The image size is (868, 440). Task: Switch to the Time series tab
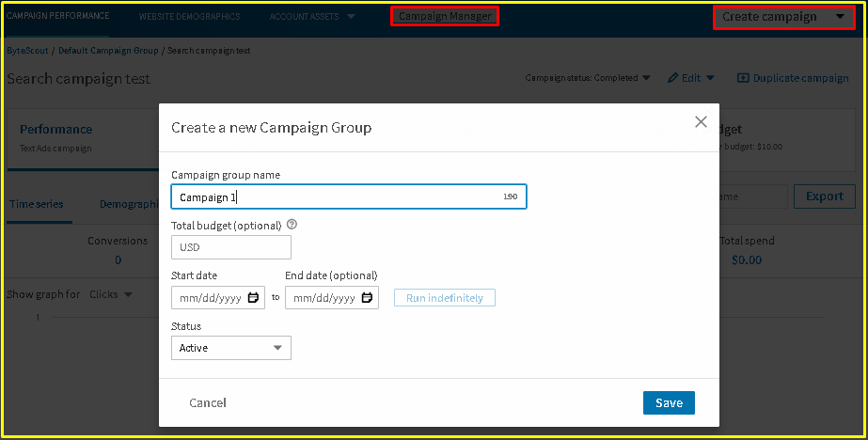[37, 204]
